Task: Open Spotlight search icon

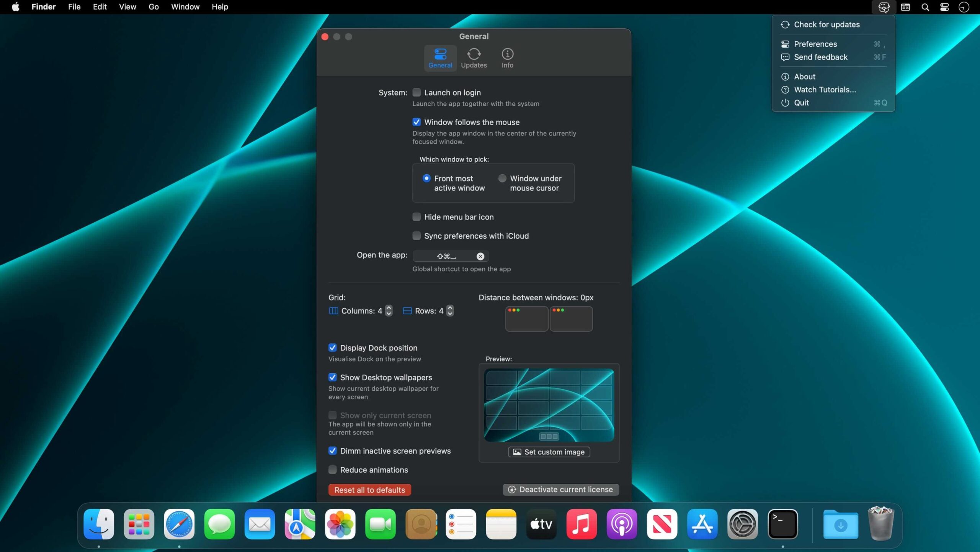Action: click(925, 7)
